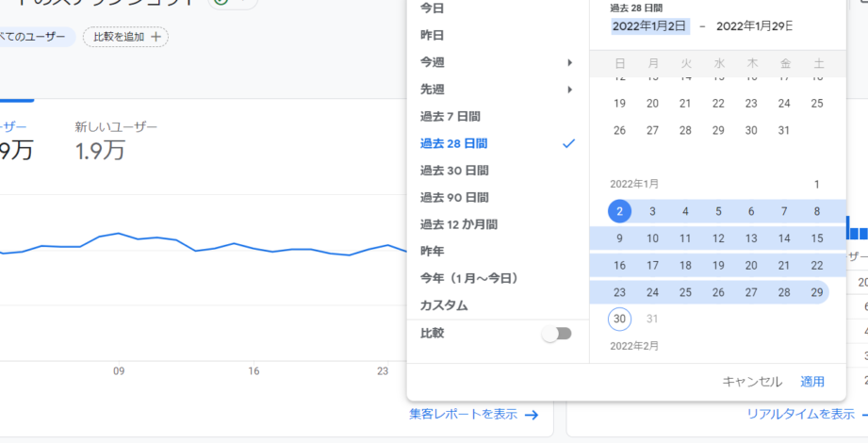
Task: Toggle the 比較 comparison switch
Action: pos(557,334)
